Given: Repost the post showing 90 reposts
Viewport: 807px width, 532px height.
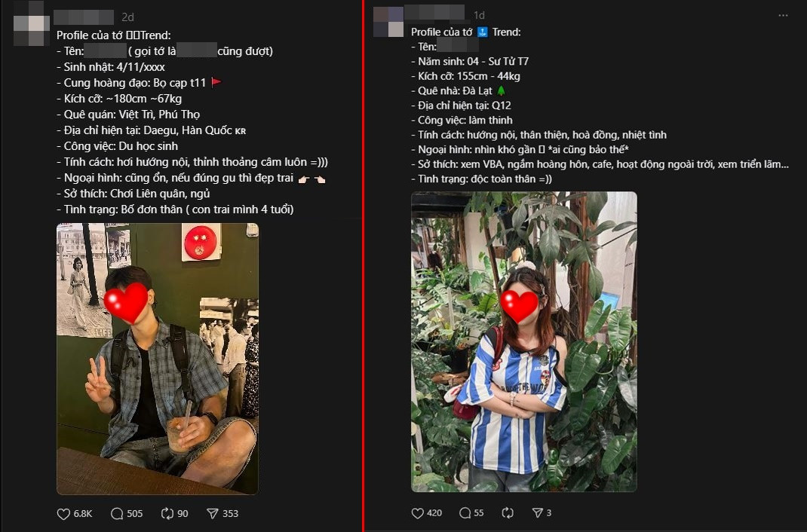Looking at the screenshot, I should [x=167, y=513].
